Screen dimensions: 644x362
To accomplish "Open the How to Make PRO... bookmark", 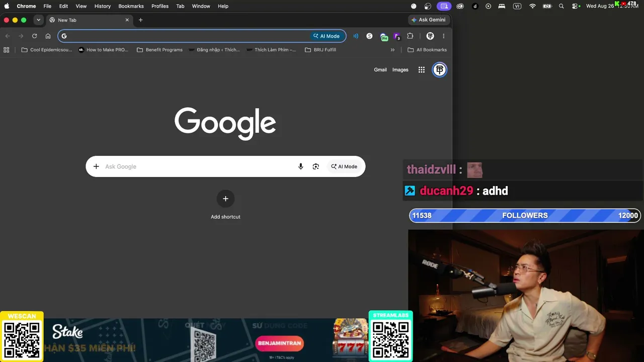I will click(103, 50).
